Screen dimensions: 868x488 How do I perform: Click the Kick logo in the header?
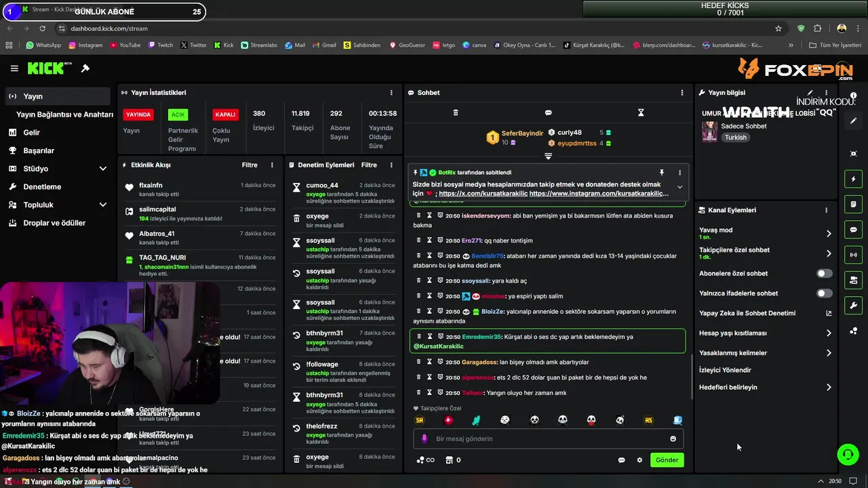point(50,68)
